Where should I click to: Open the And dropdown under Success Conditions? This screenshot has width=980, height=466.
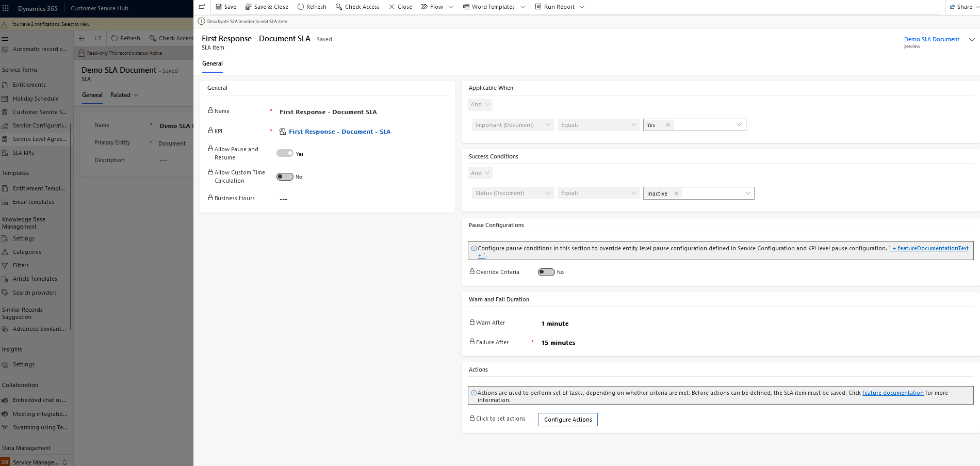[480, 173]
